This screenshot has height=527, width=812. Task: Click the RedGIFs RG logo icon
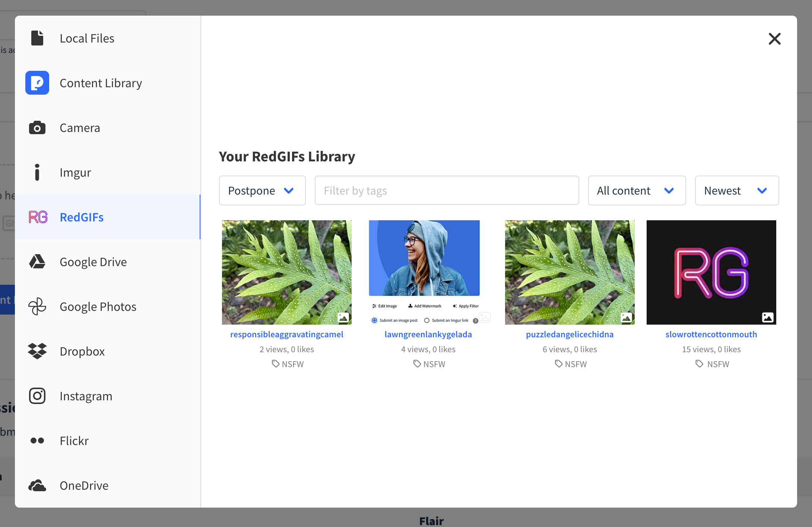tap(38, 217)
